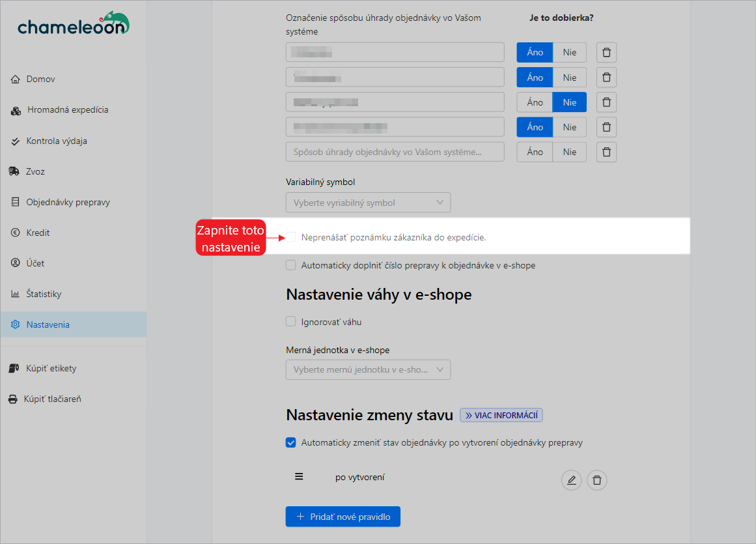Click the Nastavenia gear icon in sidebar

(16, 324)
